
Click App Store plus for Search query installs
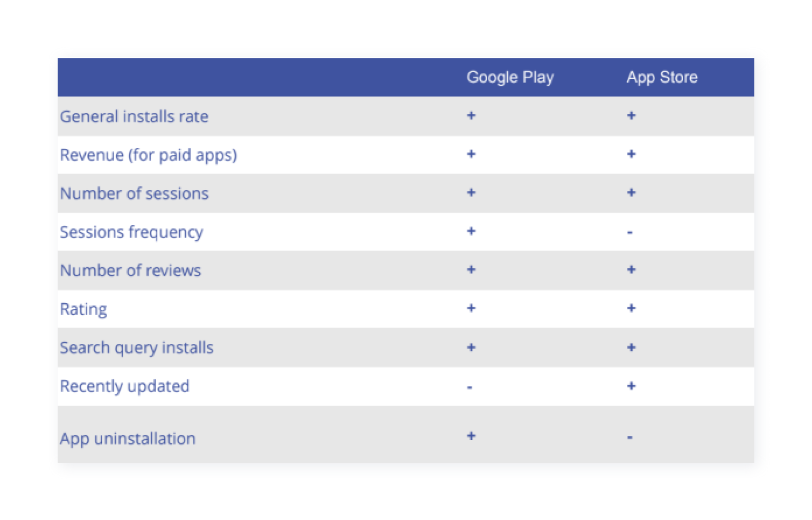(631, 347)
